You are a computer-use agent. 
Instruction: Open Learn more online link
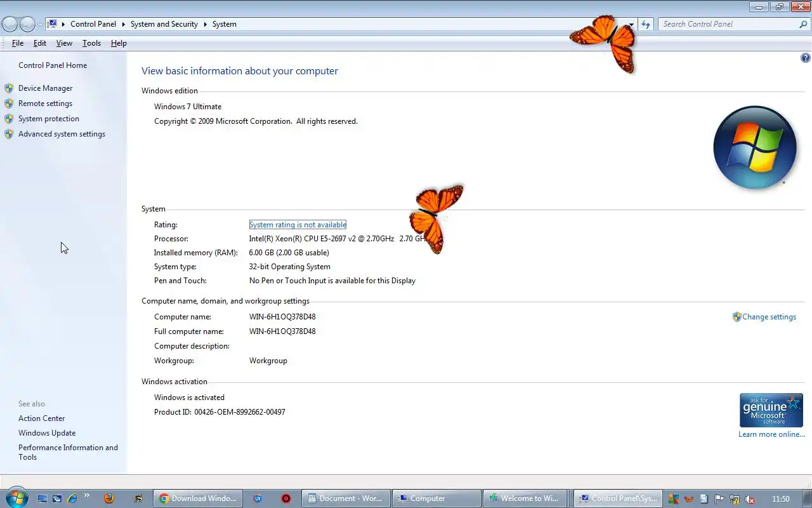click(771, 434)
